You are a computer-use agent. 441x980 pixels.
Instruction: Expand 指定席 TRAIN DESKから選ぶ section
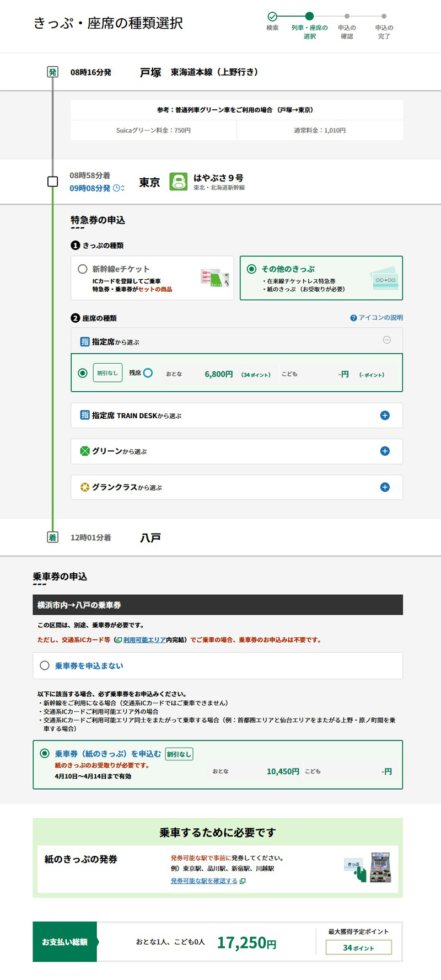[385, 416]
